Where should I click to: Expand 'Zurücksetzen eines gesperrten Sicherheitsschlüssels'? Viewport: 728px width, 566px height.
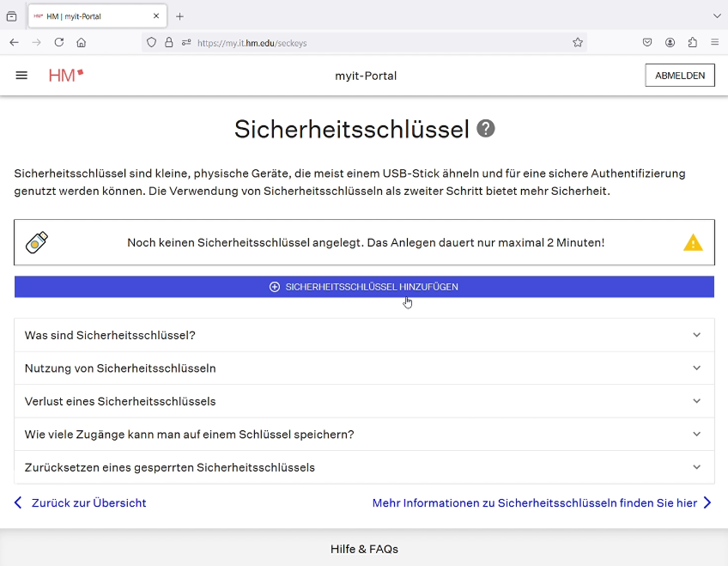[x=364, y=467]
